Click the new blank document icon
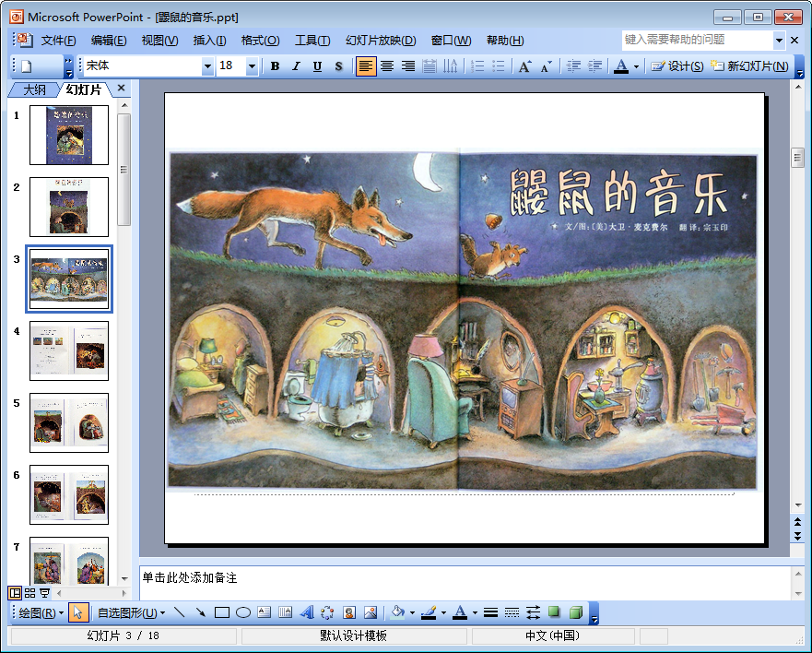Viewport: 812px width, 653px height. [27, 66]
